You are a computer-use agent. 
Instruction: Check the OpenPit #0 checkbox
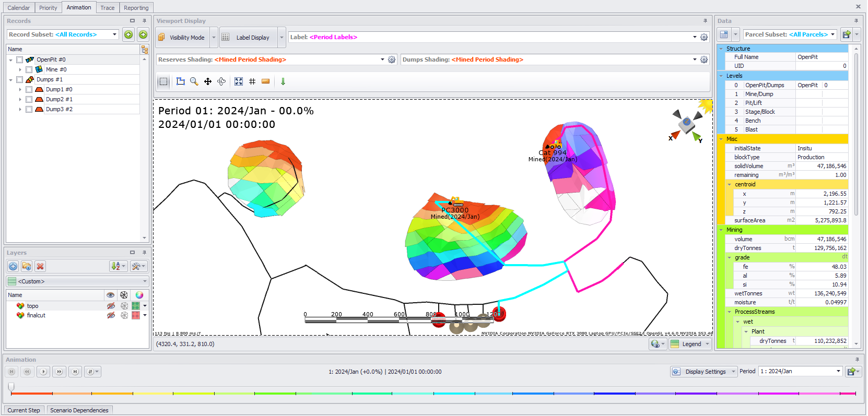click(19, 60)
